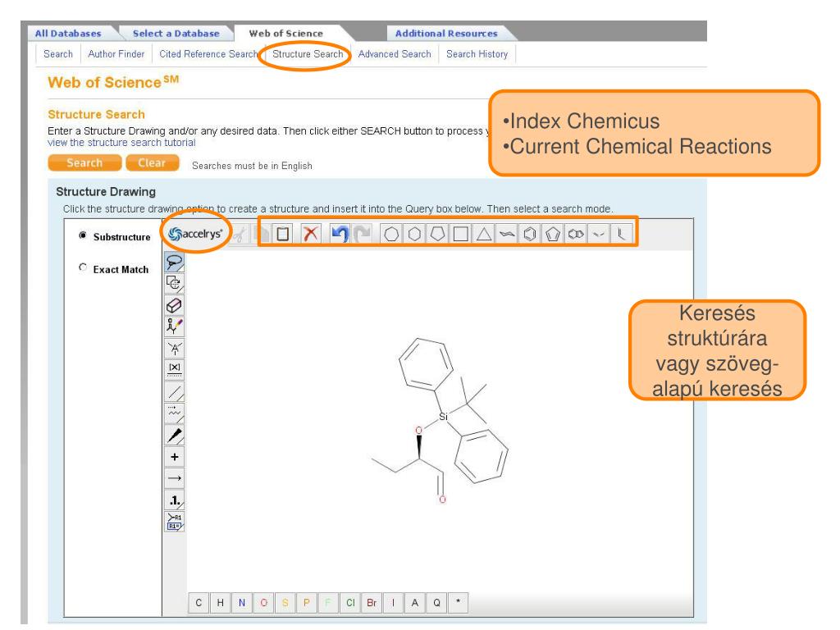
Task: Click the paste clipboard icon
Action: coord(283,234)
